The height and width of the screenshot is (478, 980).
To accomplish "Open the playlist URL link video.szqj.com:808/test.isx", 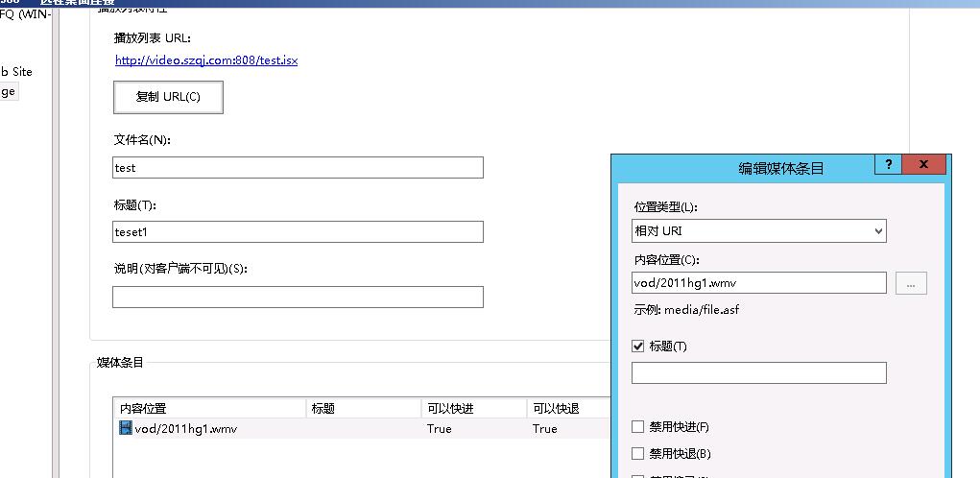I will [206, 60].
